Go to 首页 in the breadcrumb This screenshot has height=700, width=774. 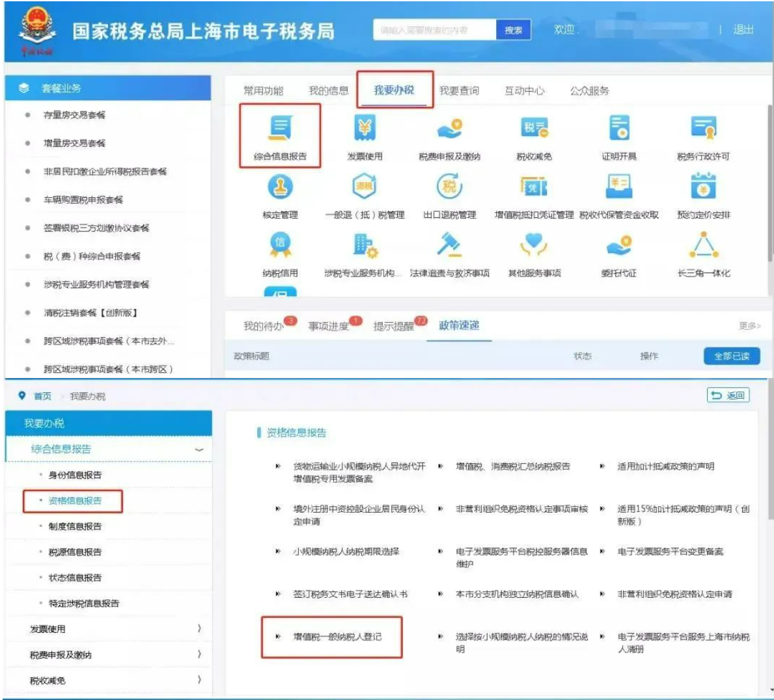[42, 396]
